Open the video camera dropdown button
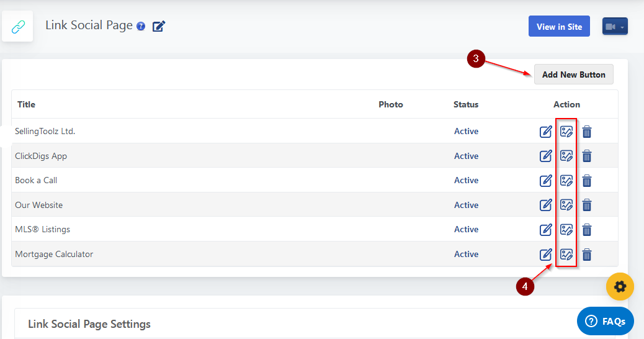Viewport: 644px width, 339px height. [615, 27]
